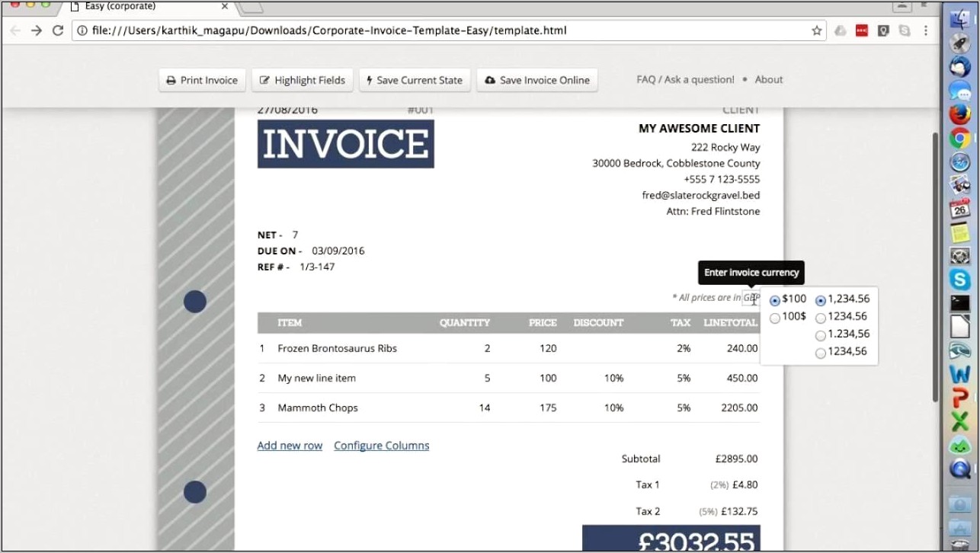Click the line total 2205.00

739,408
